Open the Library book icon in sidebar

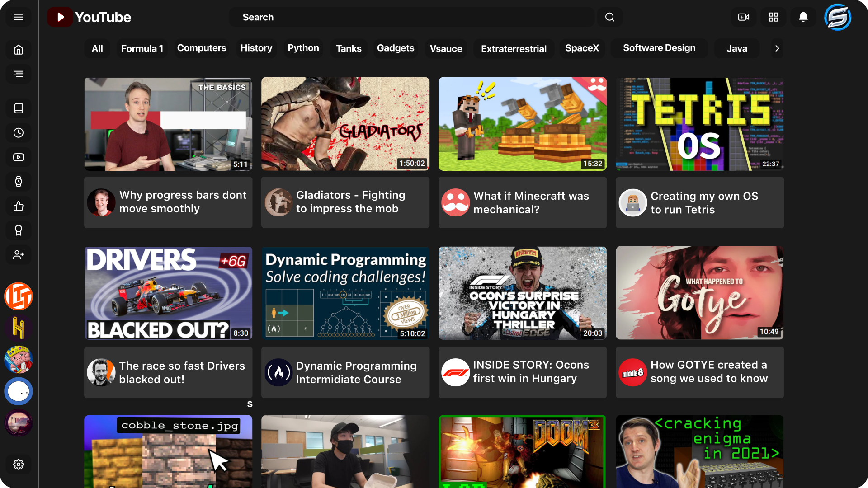pos(19,108)
